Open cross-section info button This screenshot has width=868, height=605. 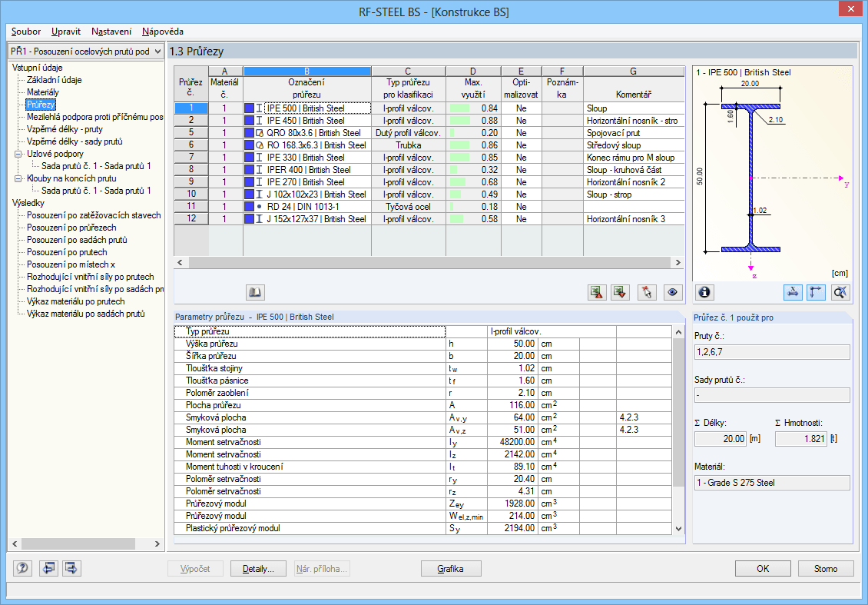(704, 292)
